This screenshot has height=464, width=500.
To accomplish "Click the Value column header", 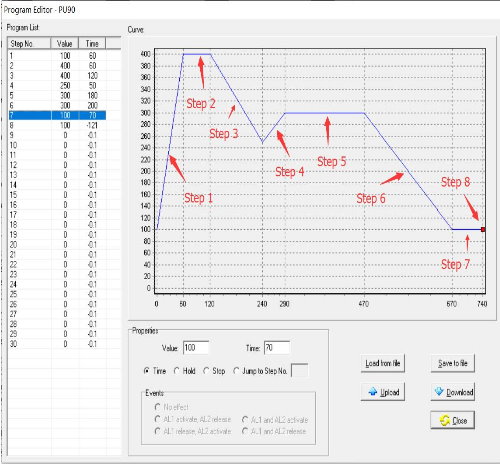I will 65,44.
